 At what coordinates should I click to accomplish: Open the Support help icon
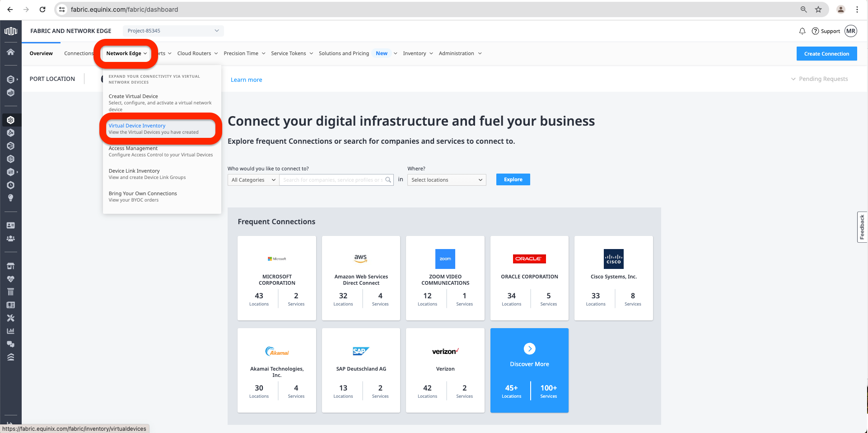(815, 31)
